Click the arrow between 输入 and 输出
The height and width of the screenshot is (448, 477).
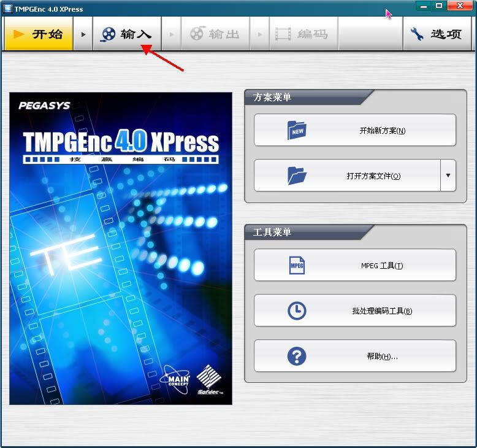(x=172, y=34)
